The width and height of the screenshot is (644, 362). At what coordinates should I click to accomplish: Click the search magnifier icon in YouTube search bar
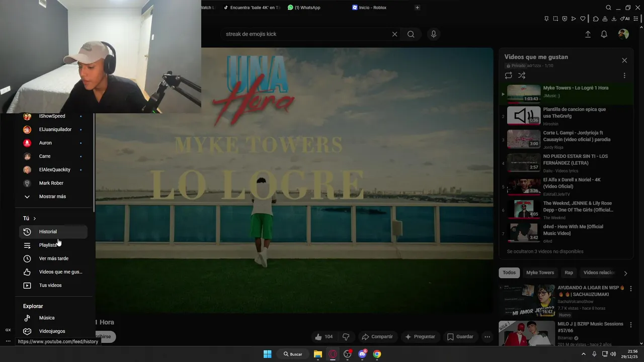click(411, 34)
